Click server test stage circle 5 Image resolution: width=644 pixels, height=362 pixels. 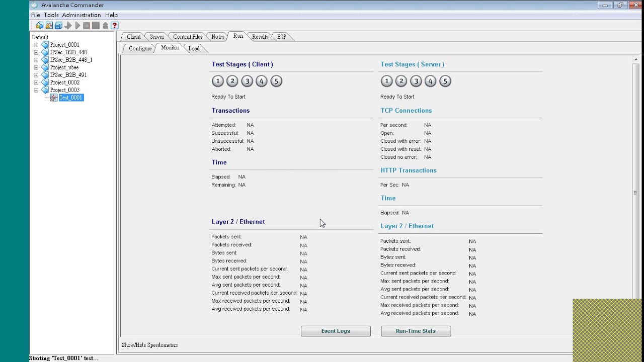tap(445, 81)
